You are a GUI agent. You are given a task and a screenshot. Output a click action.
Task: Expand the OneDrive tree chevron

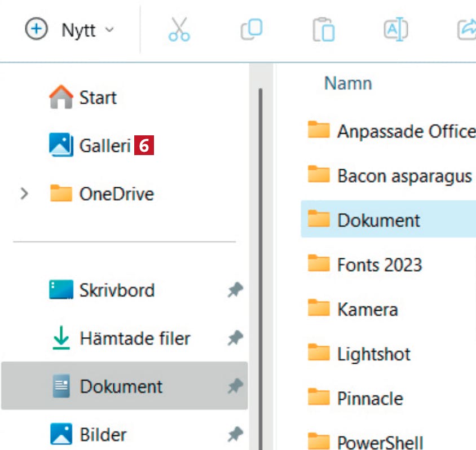tap(24, 193)
